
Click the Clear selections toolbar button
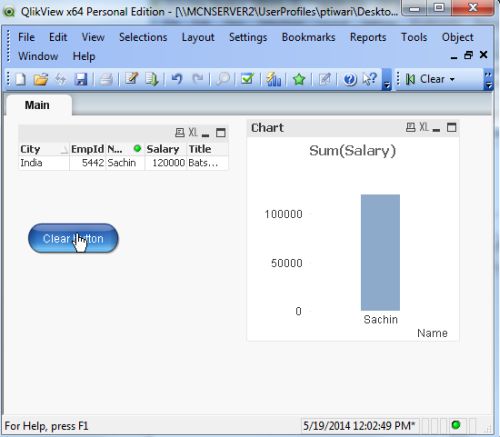pos(426,79)
